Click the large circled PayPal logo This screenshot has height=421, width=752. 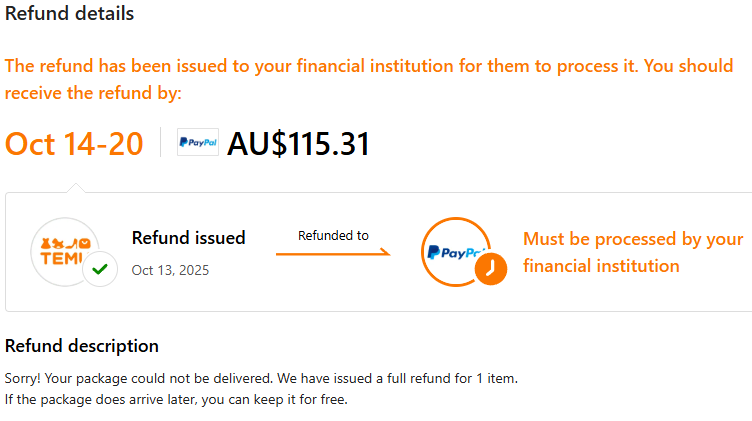coord(455,251)
